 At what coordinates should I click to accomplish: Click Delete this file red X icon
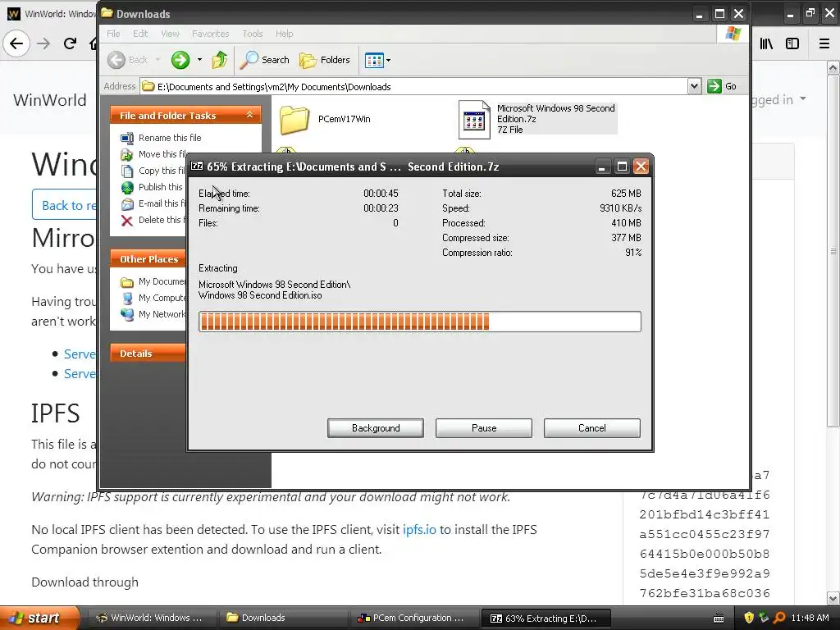pos(127,220)
